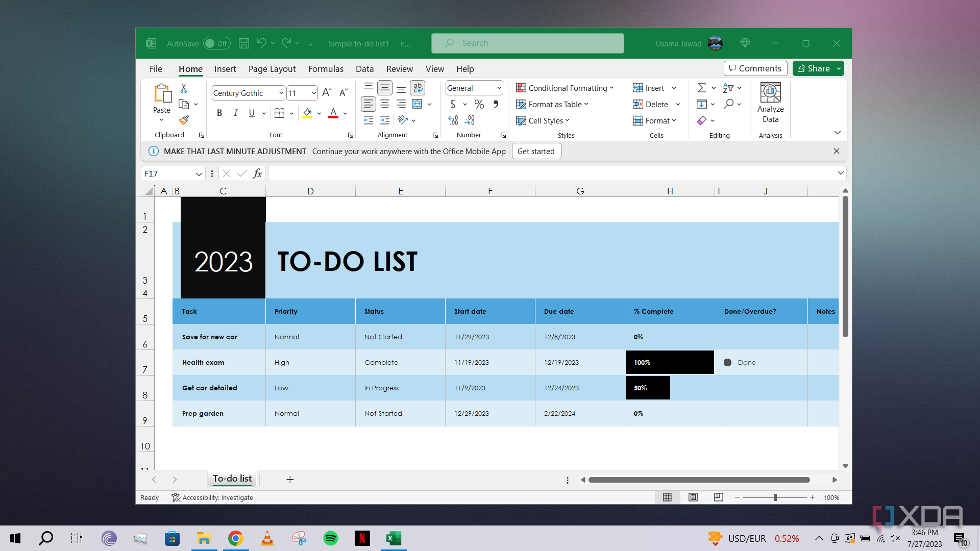Open Cell Styles gallery

[543, 120]
